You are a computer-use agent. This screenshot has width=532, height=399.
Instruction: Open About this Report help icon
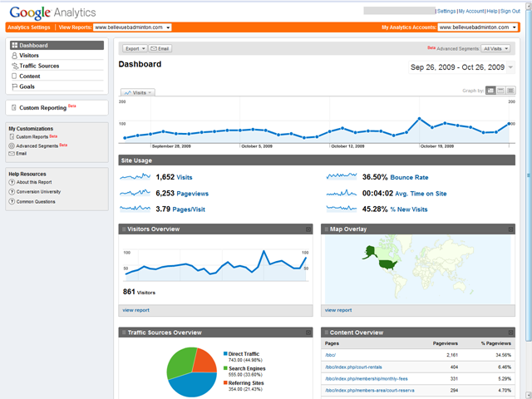[12, 182]
